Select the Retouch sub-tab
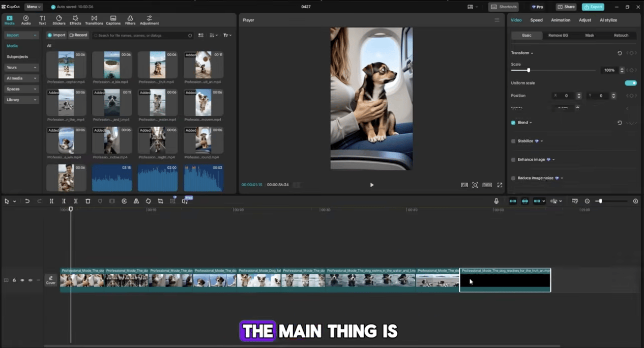 click(x=621, y=35)
